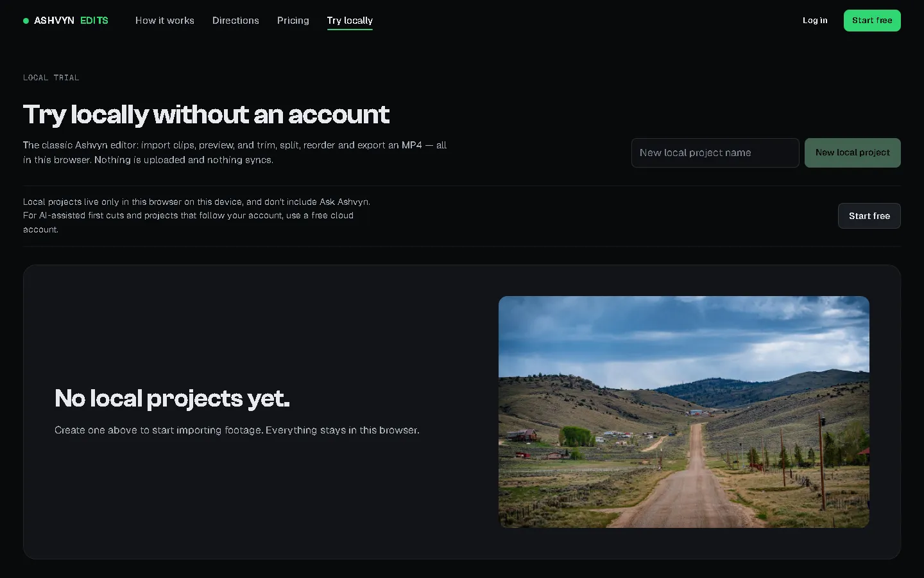Select the Try locally nav tab

coord(350,21)
